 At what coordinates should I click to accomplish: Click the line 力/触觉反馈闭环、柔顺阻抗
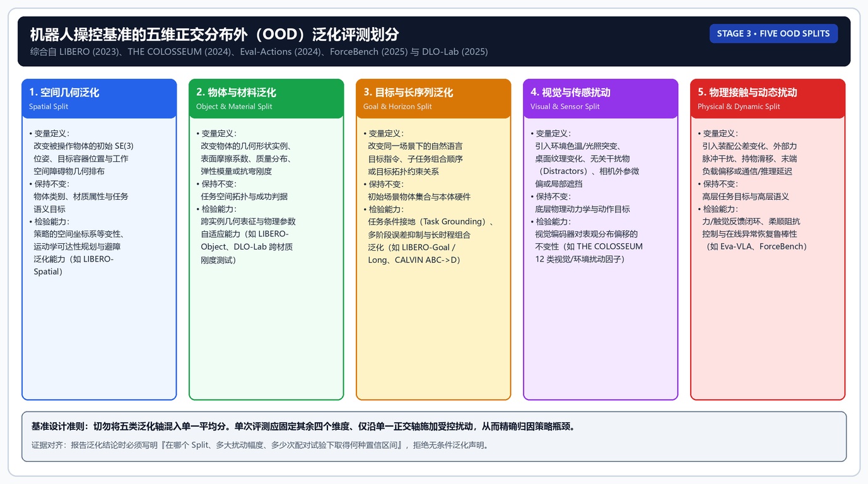751,222
